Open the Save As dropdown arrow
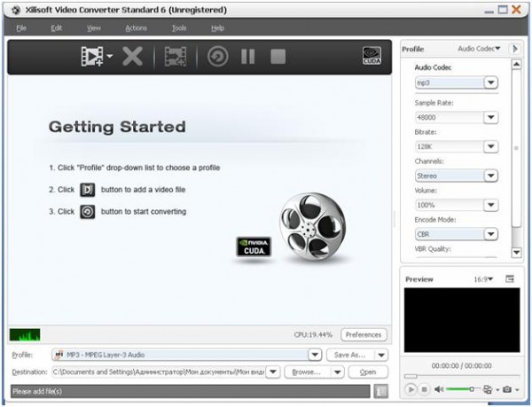532x407 pixels. [381, 355]
